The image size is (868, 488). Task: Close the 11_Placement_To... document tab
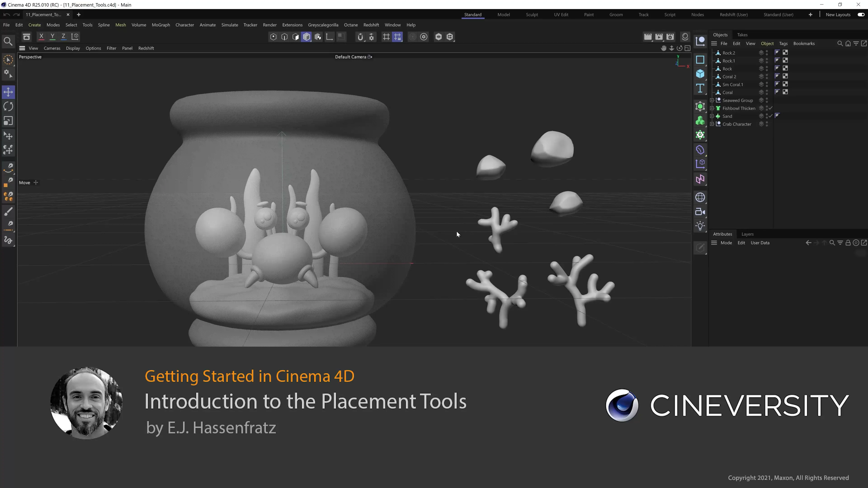68,14
